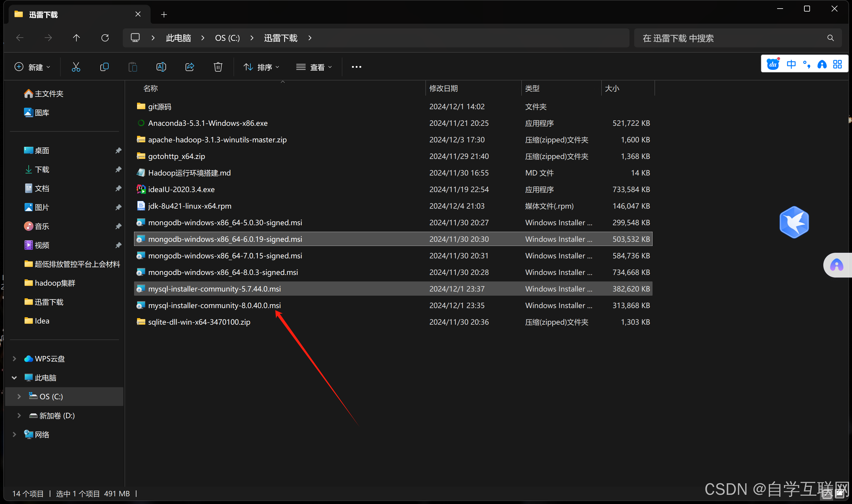Image resolution: width=852 pixels, height=504 pixels.
Task: Select apache-hadoop-3.1.3-winutils-master.zip file
Action: tap(393, 140)
